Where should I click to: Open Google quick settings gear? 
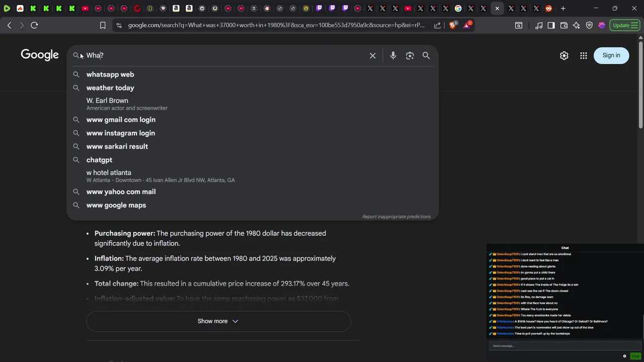(564, 56)
